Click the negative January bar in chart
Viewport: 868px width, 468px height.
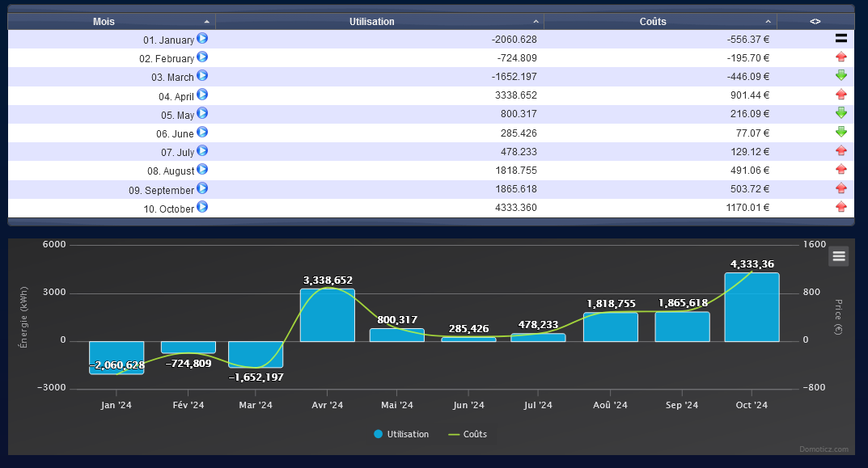coord(116,358)
